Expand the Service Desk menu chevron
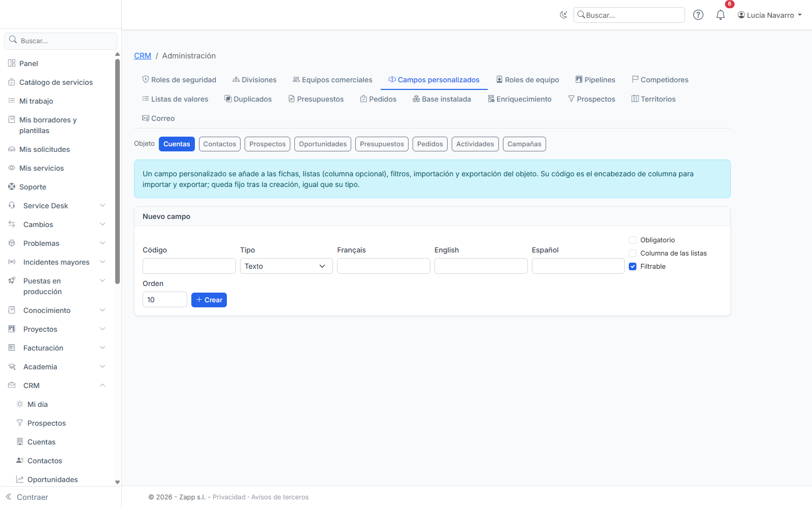Screen dimensions: 812x508 pos(103,206)
